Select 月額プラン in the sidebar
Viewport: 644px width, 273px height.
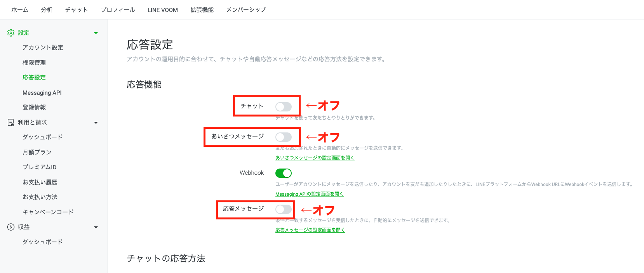click(37, 152)
